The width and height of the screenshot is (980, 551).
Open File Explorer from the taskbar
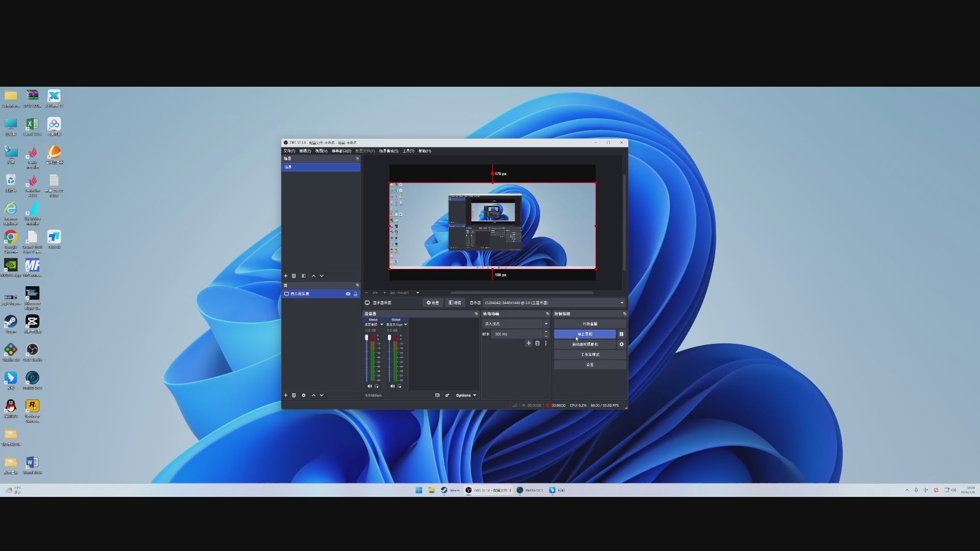coord(431,490)
